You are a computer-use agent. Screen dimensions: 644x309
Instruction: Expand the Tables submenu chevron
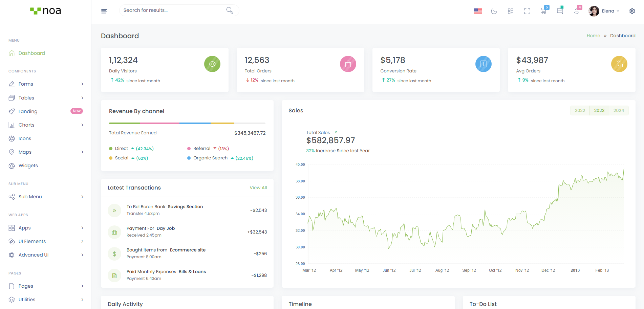pos(82,98)
